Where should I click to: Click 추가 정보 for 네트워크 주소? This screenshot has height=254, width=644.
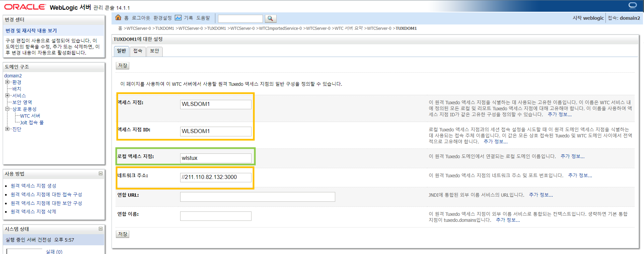[x=580, y=175]
